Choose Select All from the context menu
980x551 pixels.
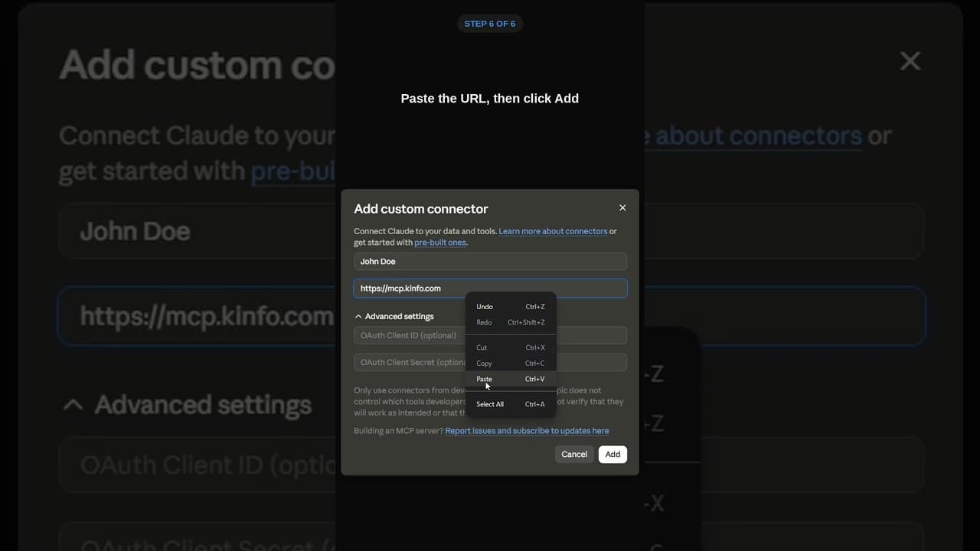tap(511, 404)
